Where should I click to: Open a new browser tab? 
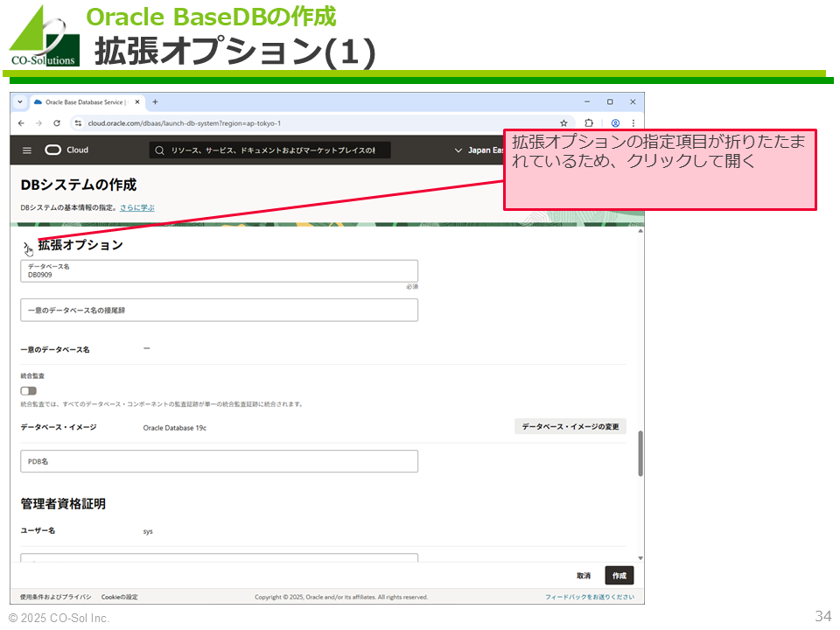pyautogui.click(x=156, y=101)
